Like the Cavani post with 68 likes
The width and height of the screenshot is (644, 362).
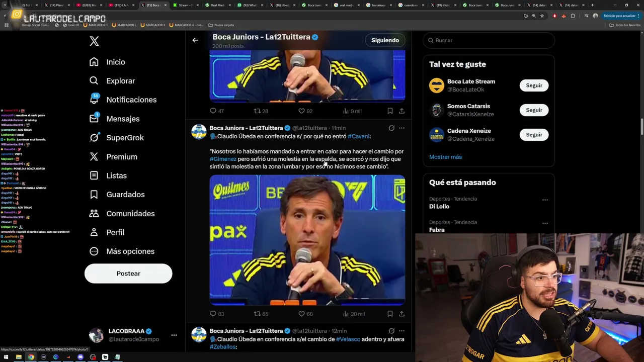(x=305, y=314)
